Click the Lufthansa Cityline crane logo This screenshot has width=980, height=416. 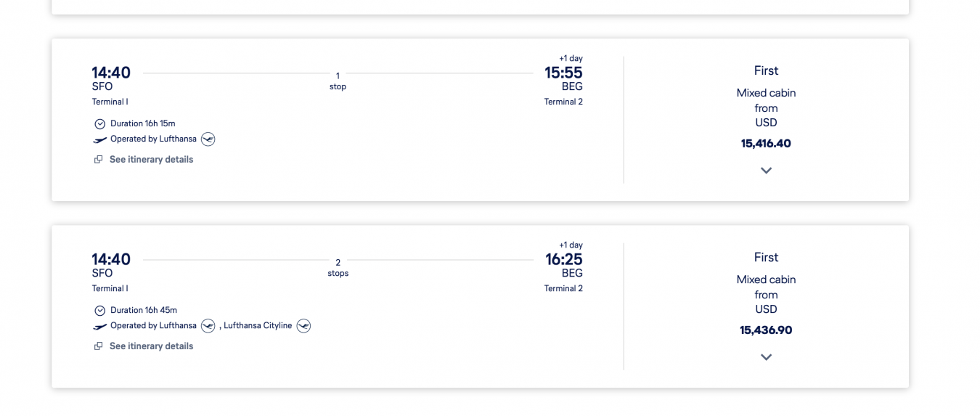[x=303, y=326]
